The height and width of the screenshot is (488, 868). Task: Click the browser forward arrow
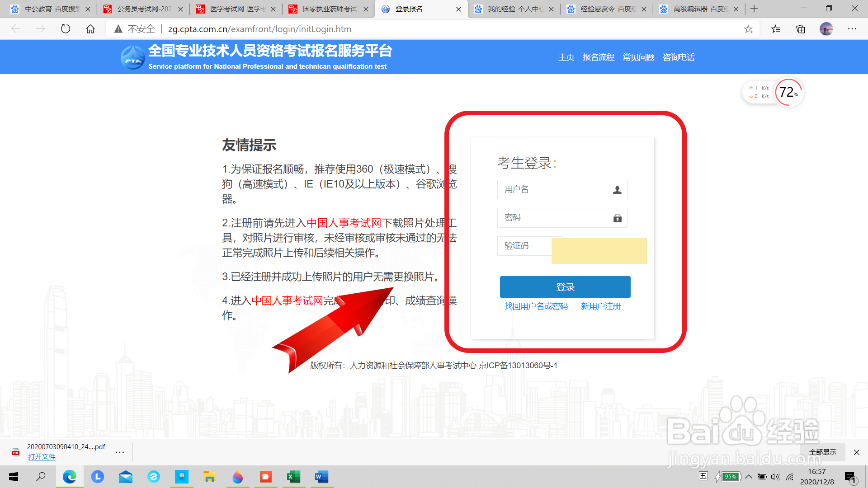pyautogui.click(x=41, y=29)
